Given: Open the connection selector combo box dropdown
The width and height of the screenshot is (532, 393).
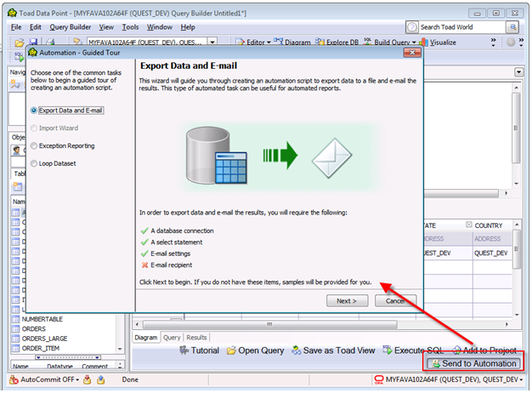Looking at the screenshot, I should (212, 43).
